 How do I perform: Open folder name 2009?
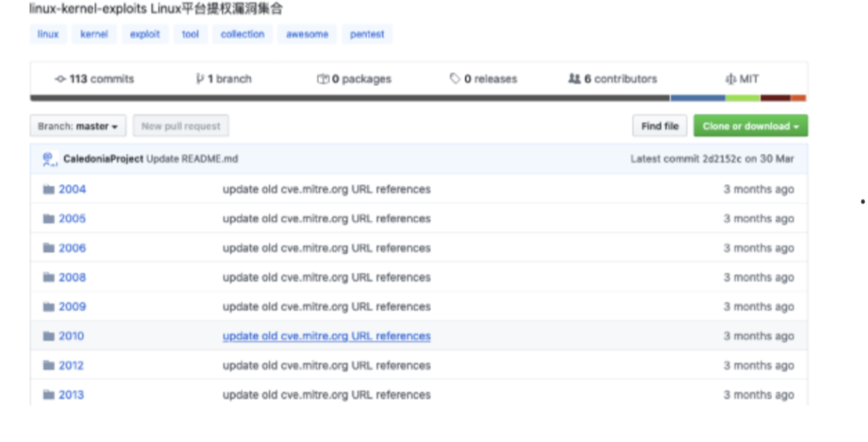point(72,307)
